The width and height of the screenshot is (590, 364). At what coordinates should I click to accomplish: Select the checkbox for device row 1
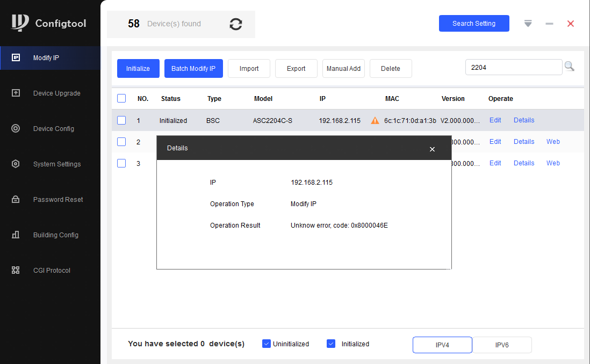(x=121, y=120)
